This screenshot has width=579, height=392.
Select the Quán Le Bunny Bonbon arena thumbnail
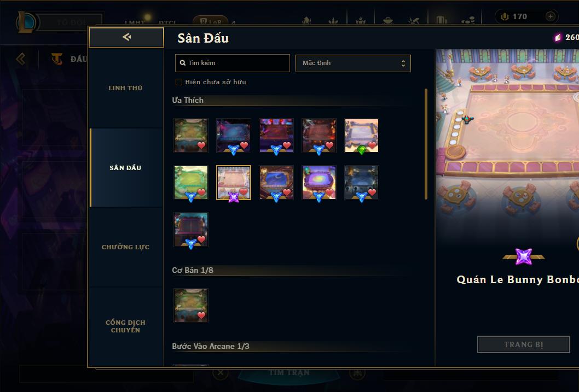[233, 183]
